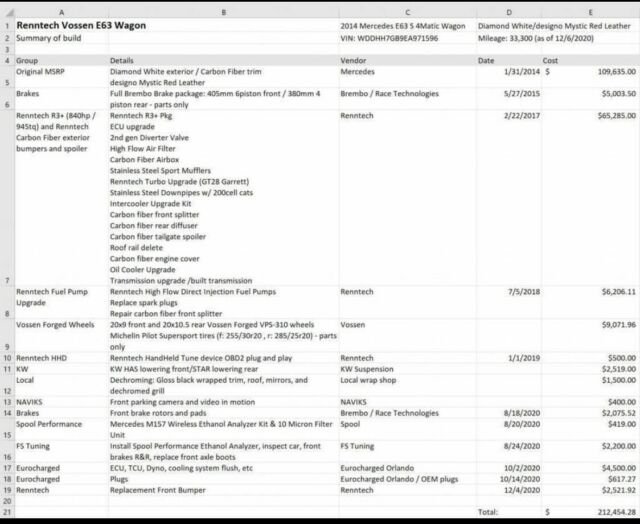Click cost cell $9,071.96
This screenshot has height=524, width=640.
[x=591, y=335]
